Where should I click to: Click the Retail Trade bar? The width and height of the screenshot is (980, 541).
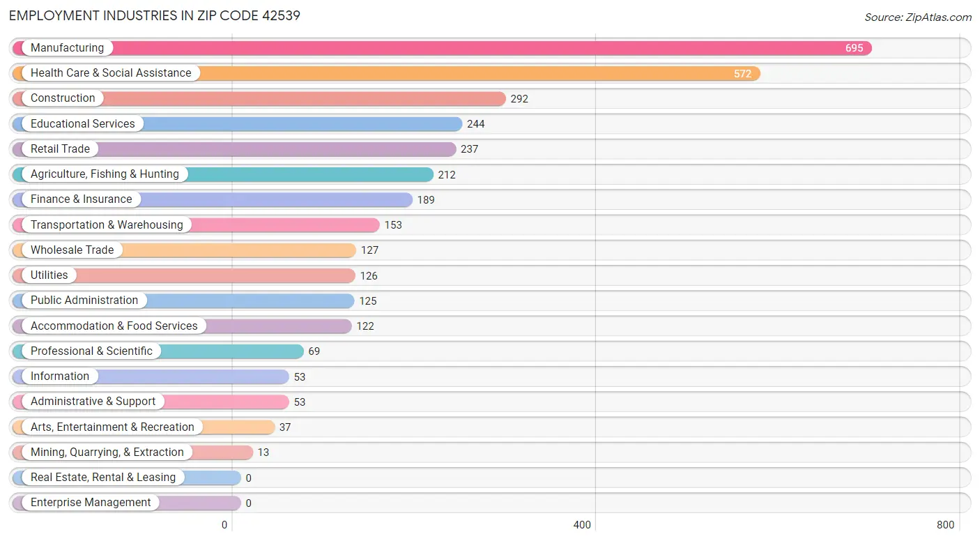tap(234, 149)
